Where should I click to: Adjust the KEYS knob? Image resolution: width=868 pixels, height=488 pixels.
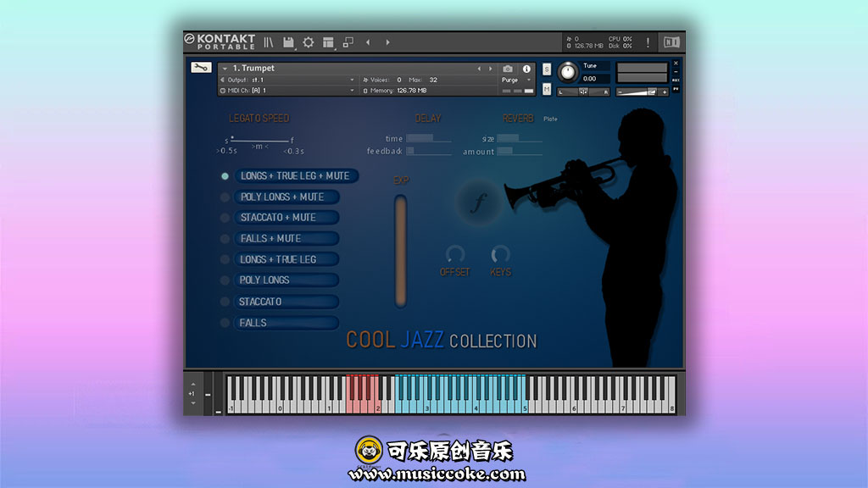coord(500,254)
